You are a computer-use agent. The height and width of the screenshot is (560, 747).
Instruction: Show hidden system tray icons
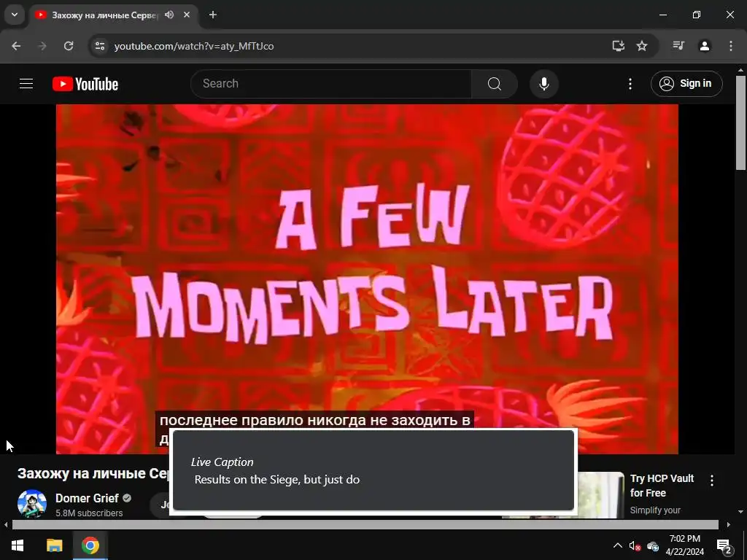[x=617, y=545]
